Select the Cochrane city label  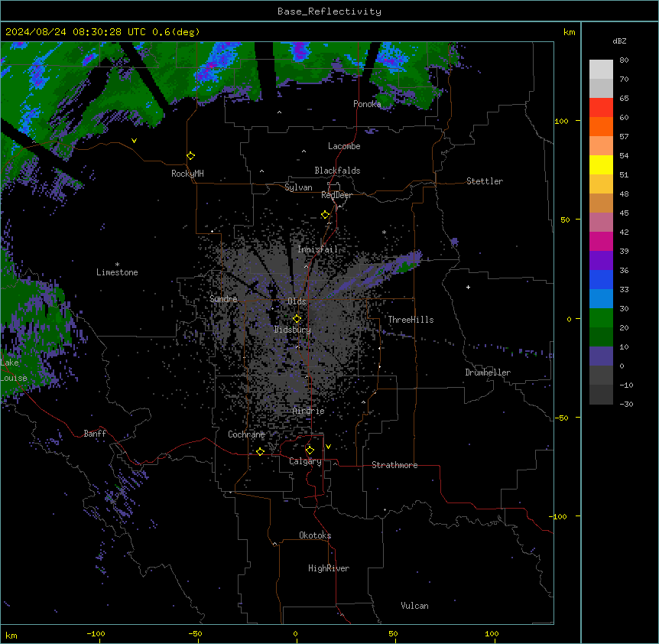click(246, 434)
